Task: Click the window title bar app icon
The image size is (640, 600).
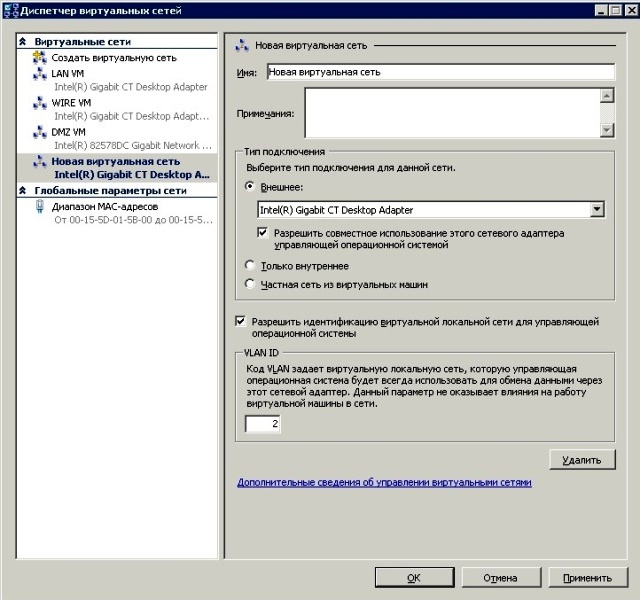Action: click(11, 10)
